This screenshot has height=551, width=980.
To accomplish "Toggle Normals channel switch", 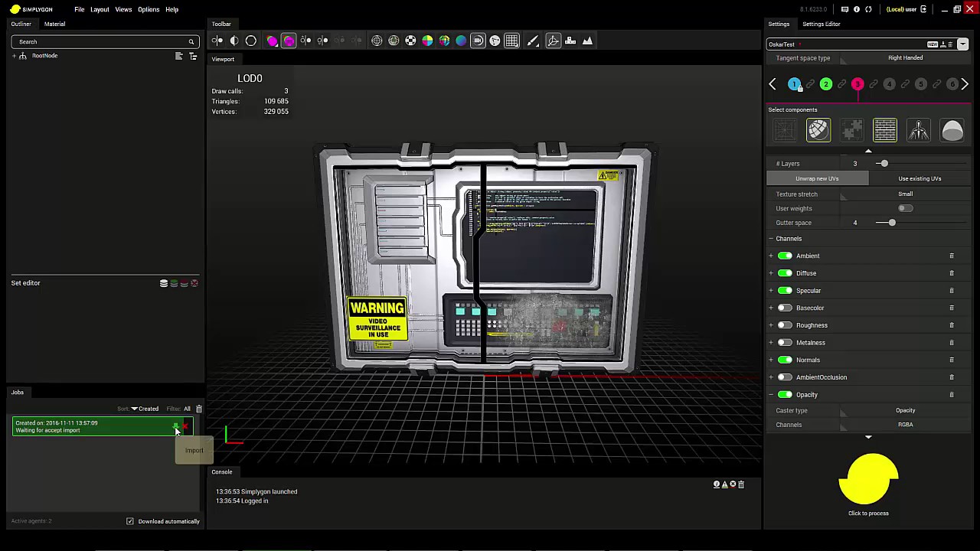I will tap(785, 360).
